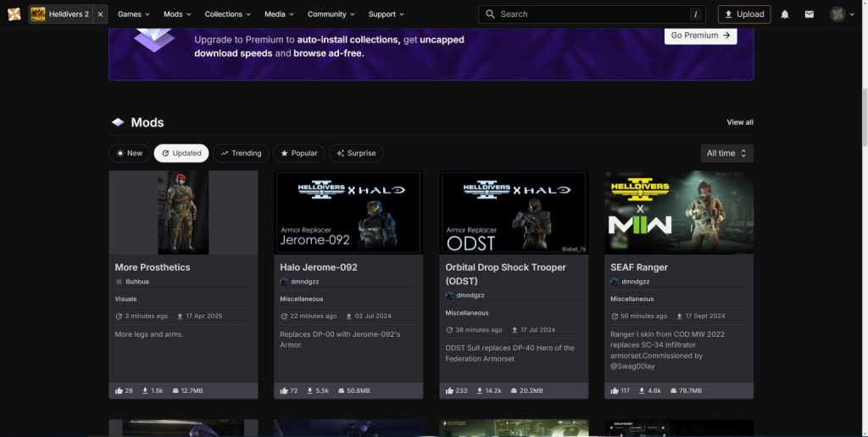Screen dimensions: 868x437
Task: Click the downloads icon on SEAF Ranger
Action: pos(642,390)
